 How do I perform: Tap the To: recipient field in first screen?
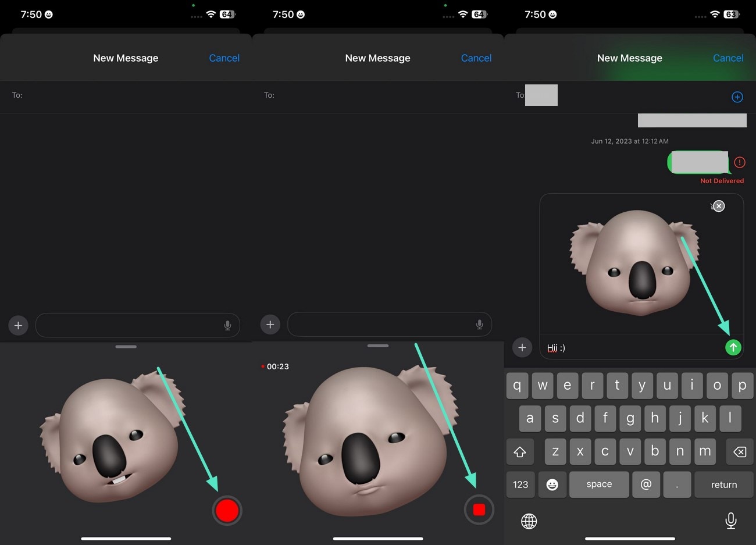126,95
